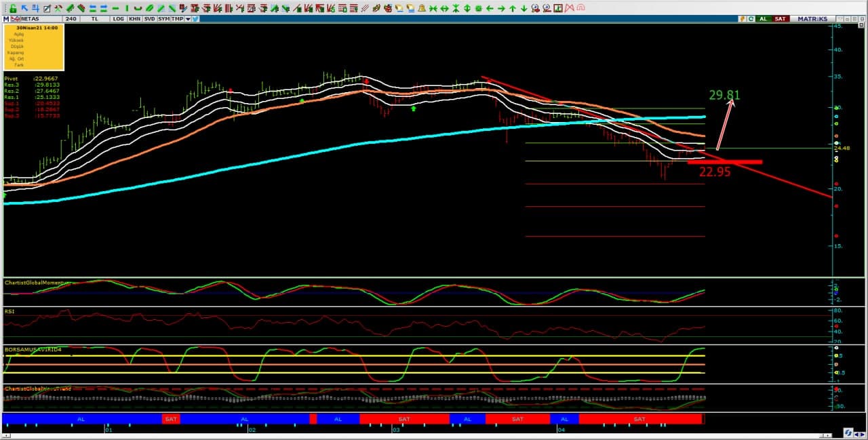The width and height of the screenshot is (868, 440).
Task: Click the Pivot 22.9667 value line
Action: [31, 79]
